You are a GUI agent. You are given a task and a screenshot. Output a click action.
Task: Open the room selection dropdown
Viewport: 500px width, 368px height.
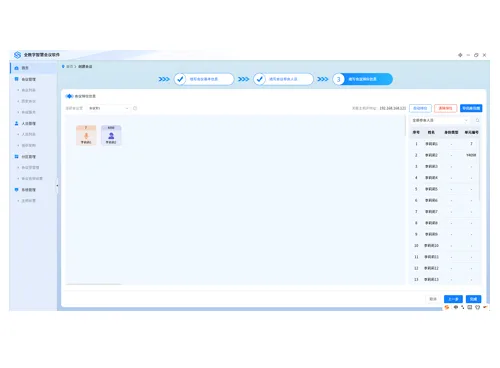pyautogui.click(x=108, y=108)
